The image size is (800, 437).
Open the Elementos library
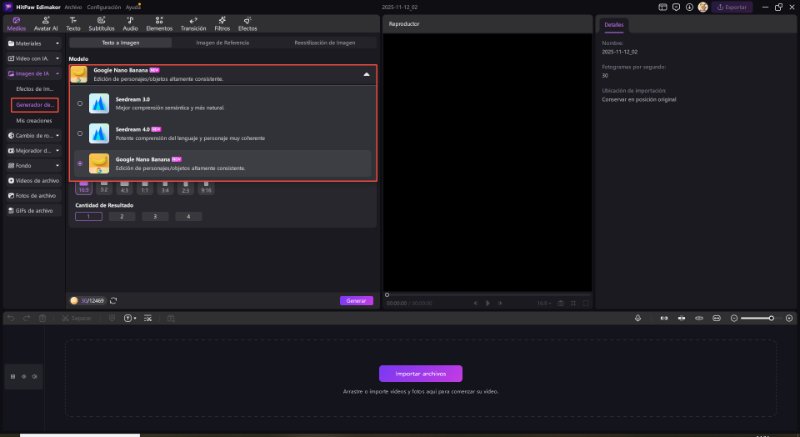click(x=158, y=24)
